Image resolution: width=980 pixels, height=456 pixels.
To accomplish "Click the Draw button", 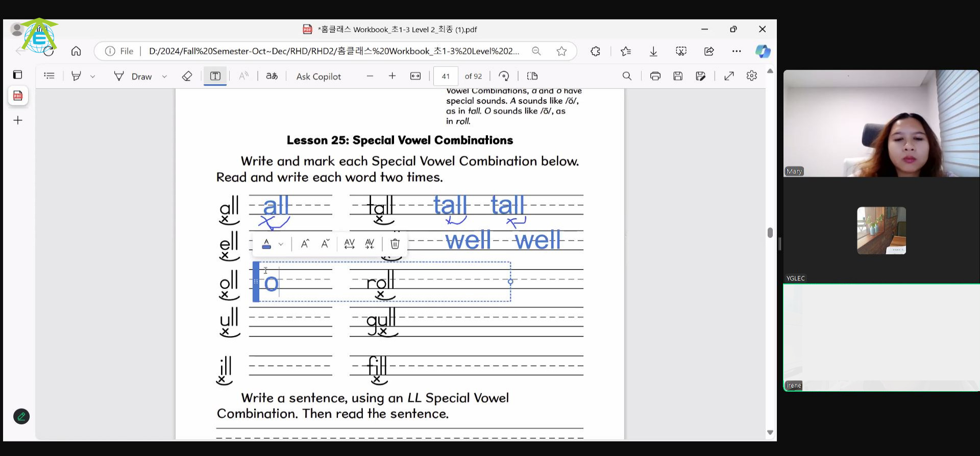I will (134, 77).
